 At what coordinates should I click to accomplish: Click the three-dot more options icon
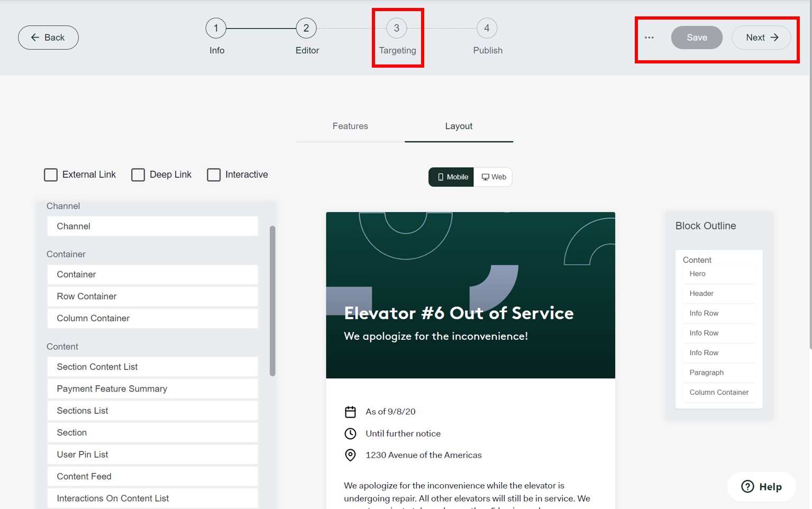click(x=649, y=38)
